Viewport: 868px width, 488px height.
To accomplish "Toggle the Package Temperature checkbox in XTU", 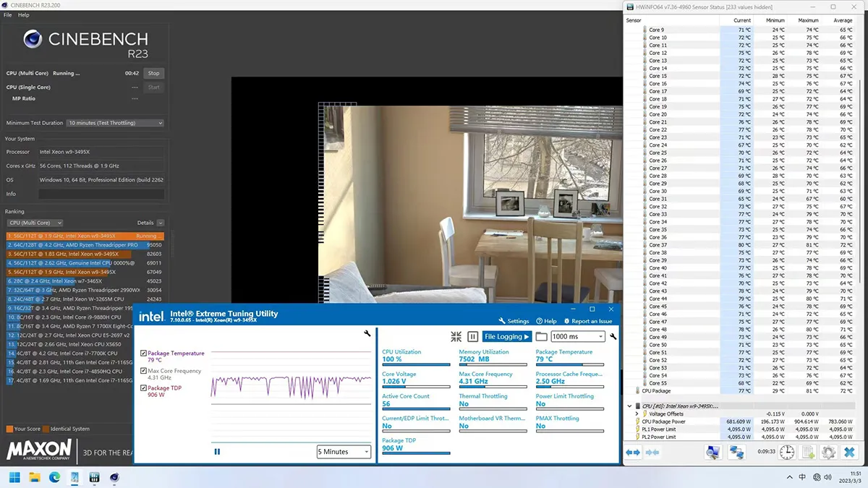I will (143, 354).
